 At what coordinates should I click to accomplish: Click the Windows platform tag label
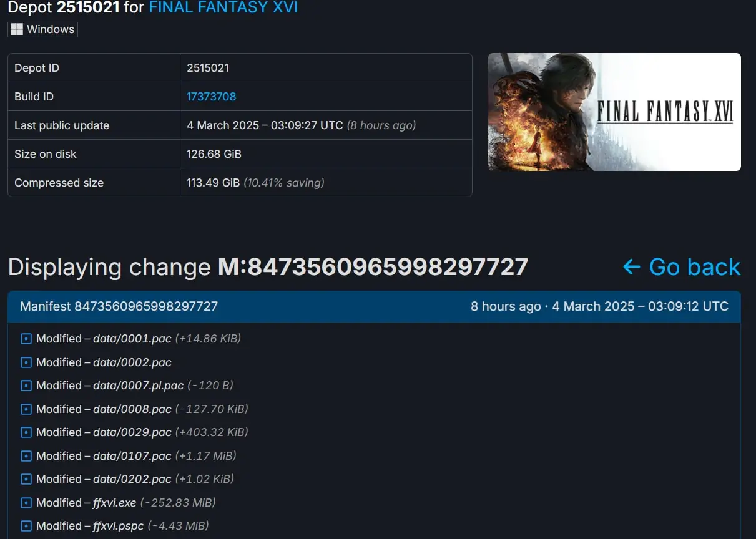pyautogui.click(x=43, y=29)
